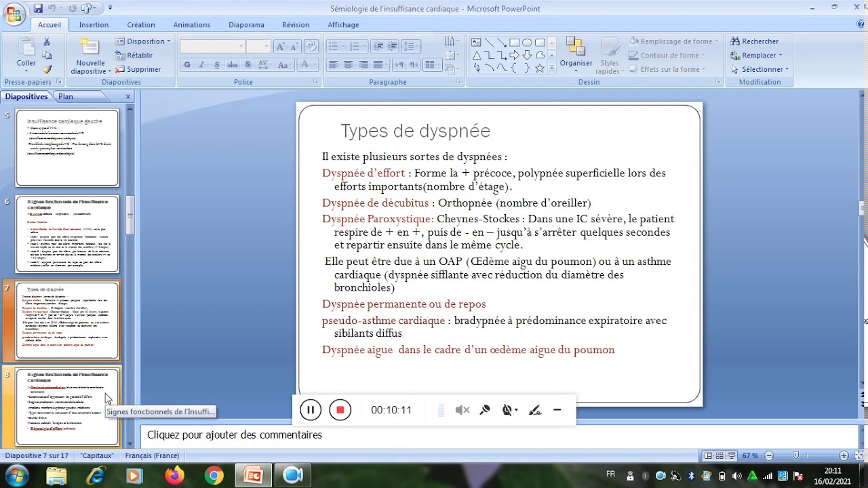Decrease font size with the A-down icon
Image resolution: width=868 pixels, height=488 pixels.
click(x=295, y=47)
